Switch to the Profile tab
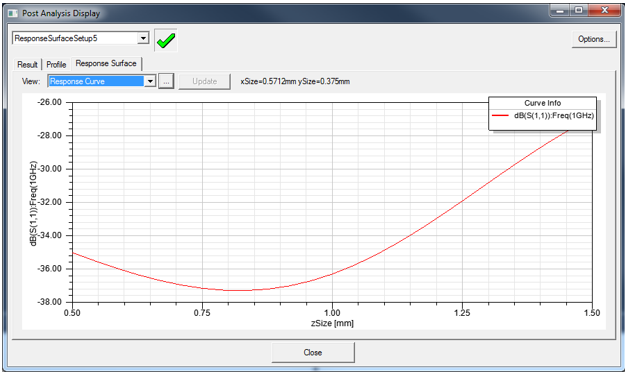 point(56,64)
